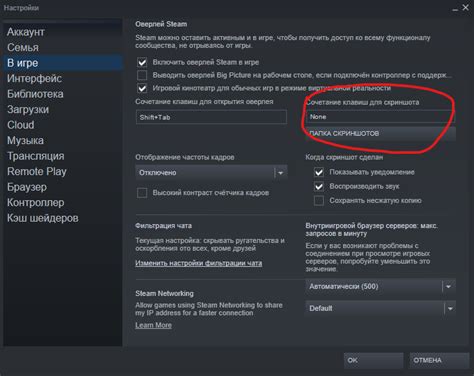Confirm settings with the OK button
The image size is (474, 376).
(373, 360)
